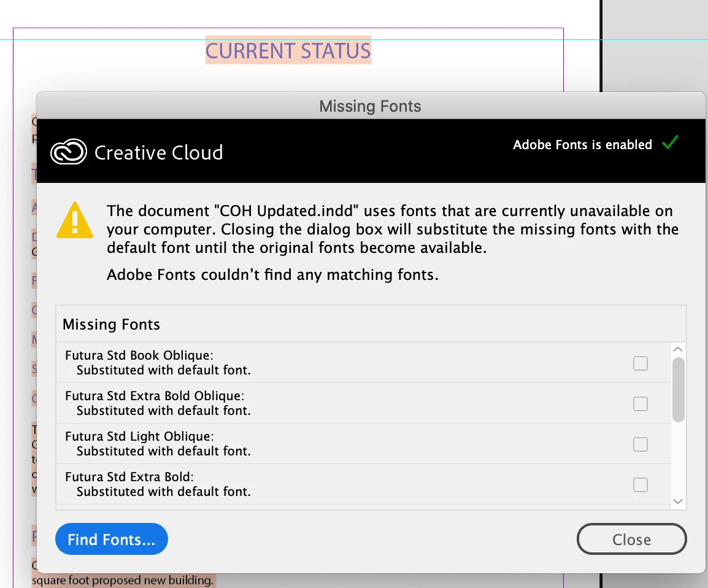Select the Futura Std Extra Bold Oblique row
The image size is (708, 588).
(363, 403)
